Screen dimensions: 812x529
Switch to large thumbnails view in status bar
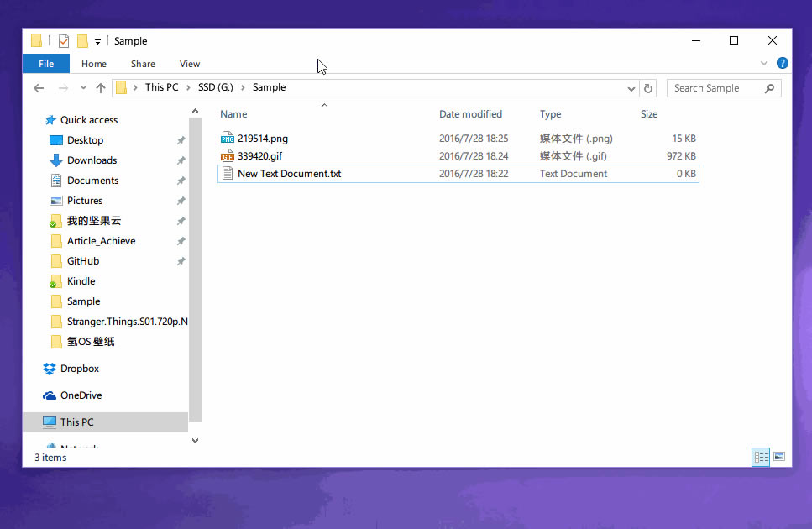click(x=779, y=457)
